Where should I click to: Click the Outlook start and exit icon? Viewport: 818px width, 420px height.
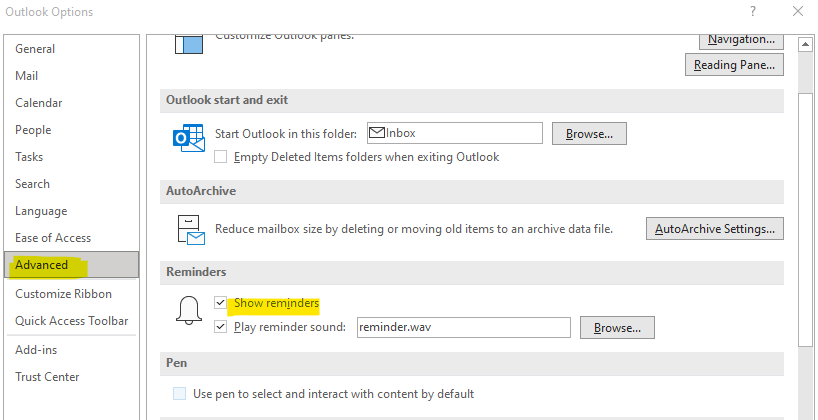(x=188, y=138)
